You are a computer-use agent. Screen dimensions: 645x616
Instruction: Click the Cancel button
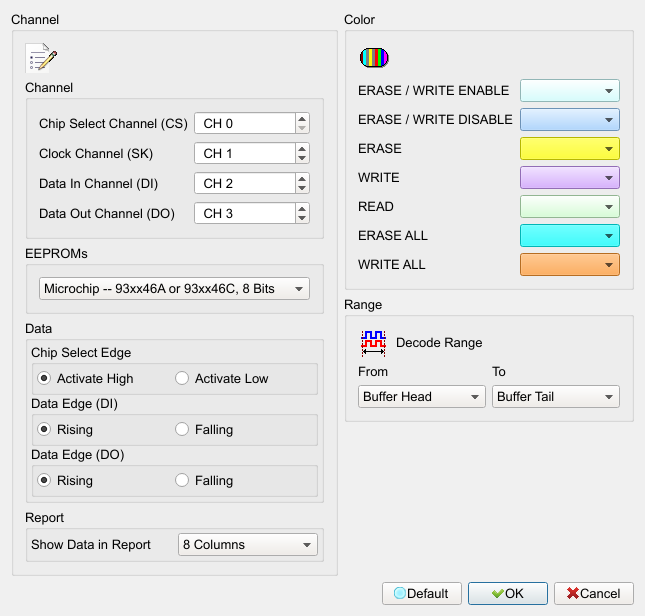tap(594, 593)
